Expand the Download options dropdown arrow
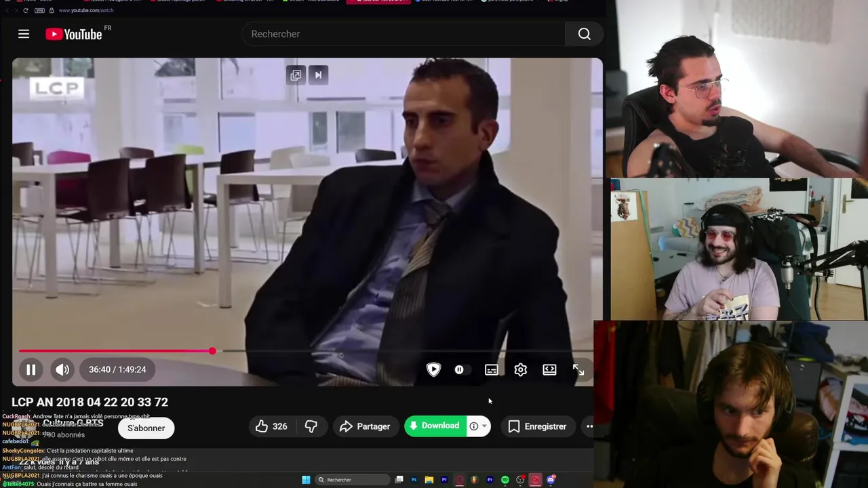This screenshot has height=488, width=868. [x=484, y=426]
